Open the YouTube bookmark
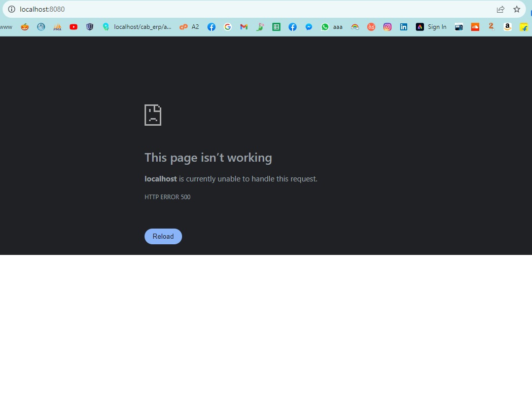The image size is (532, 409). point(74,27)
